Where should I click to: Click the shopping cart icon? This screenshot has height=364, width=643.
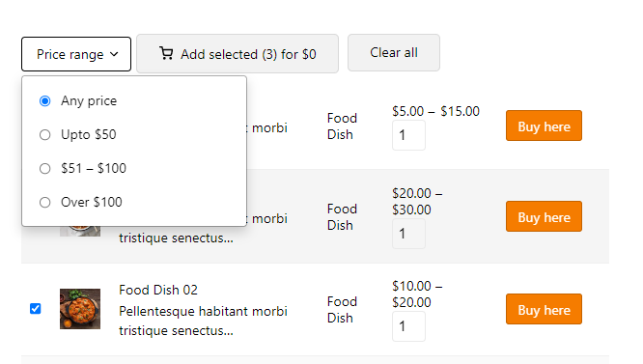(166, 54)
